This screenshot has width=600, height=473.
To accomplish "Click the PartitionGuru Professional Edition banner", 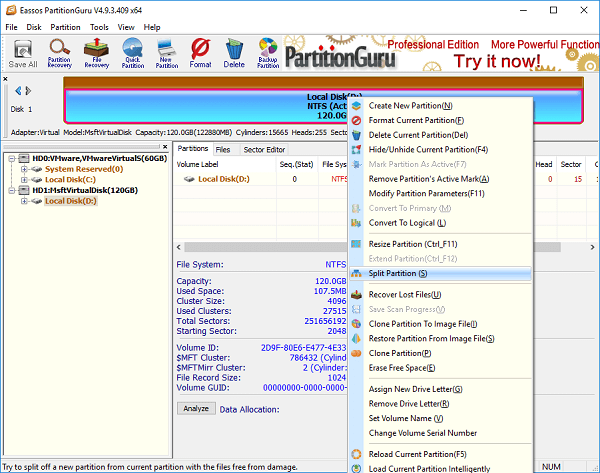I will tap(441, 54).
